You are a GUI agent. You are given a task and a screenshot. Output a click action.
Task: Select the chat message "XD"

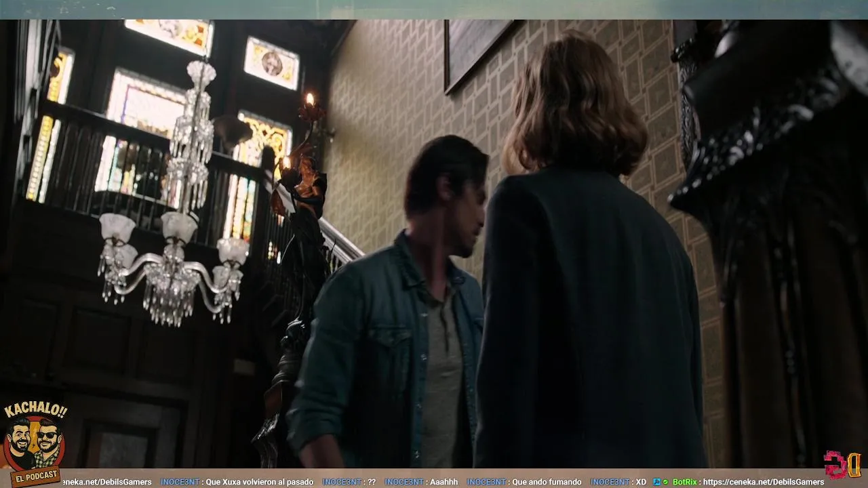click(641, 482)
